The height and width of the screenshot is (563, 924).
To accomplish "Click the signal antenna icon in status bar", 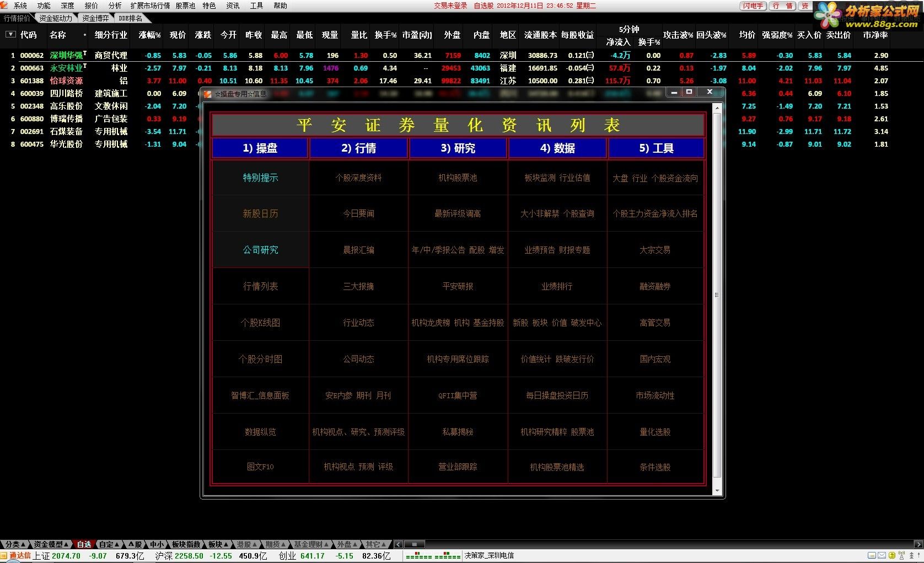I will [901, 555].
